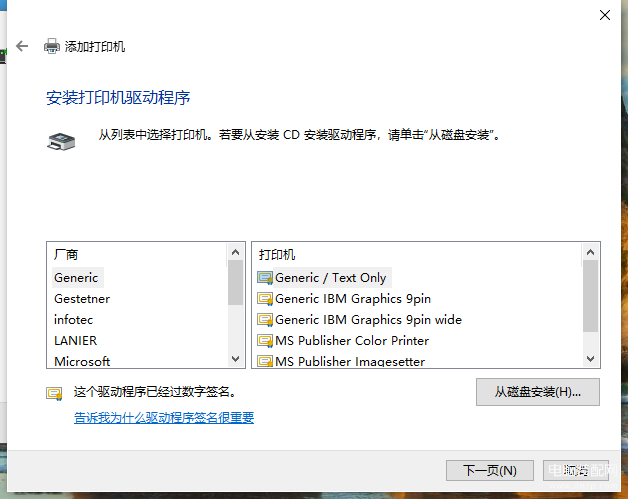Click the printer list scrollbar thumb
The height and width of the screenshot is (499, 628).
[x=590, y=296]
